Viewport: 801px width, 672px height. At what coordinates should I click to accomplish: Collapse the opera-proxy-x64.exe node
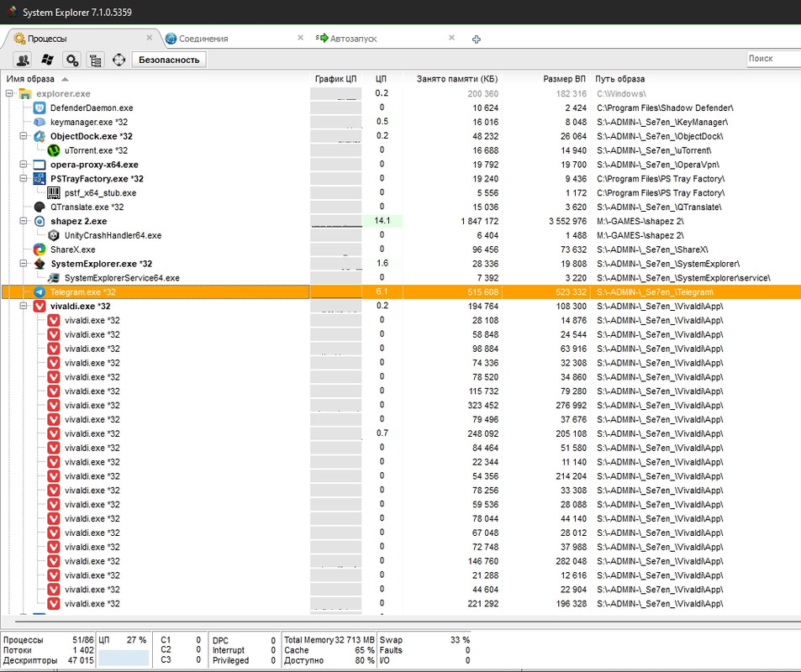(24, 165)
